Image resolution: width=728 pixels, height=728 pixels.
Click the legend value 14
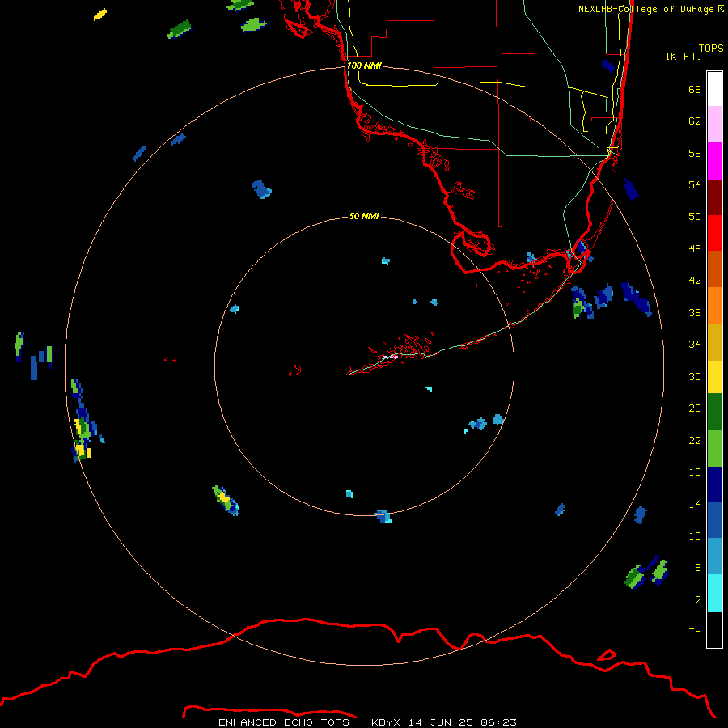(x=695, y=504)
